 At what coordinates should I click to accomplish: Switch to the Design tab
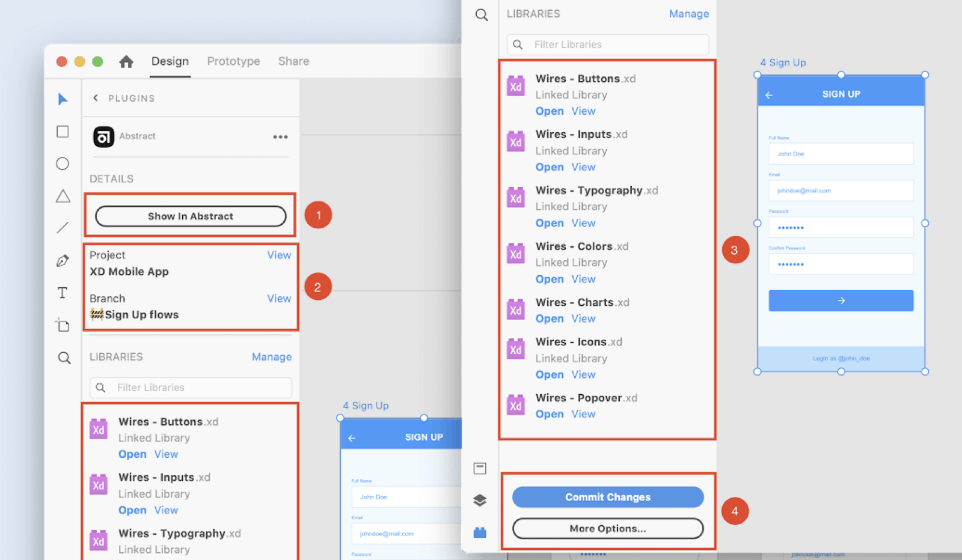click(170, 61)
